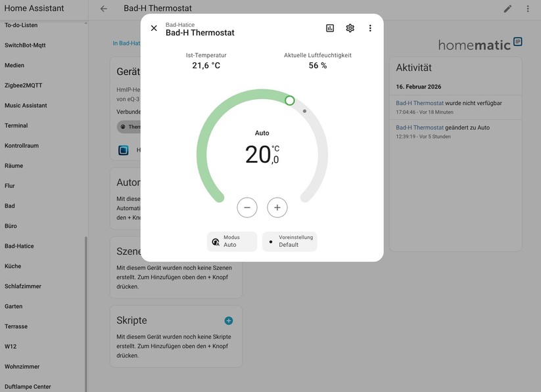Click the 16. Februar 2026 date
541x392 pixels.
click(418, 87)
